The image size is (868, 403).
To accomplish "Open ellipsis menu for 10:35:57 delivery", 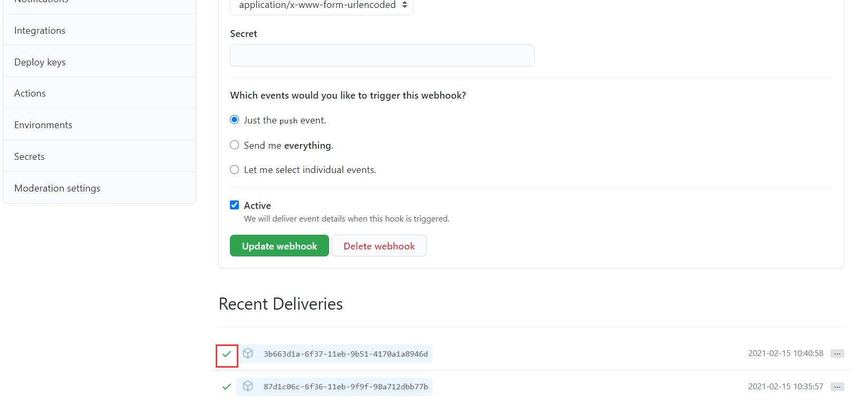I will (837, 387).
